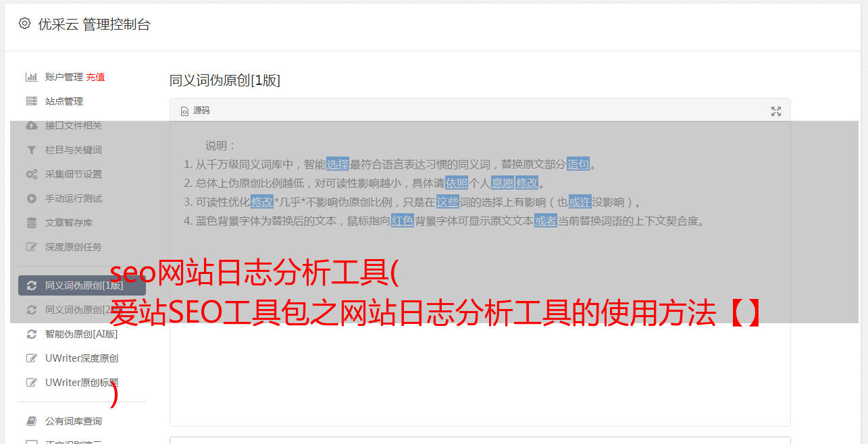The image size is (868, 444).
Task: Toggle fullscreen editor expand icon
Action: (776, 111)
